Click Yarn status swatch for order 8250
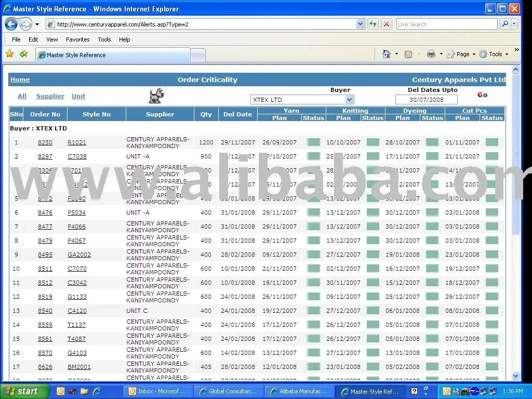 (x=313, y=142)
